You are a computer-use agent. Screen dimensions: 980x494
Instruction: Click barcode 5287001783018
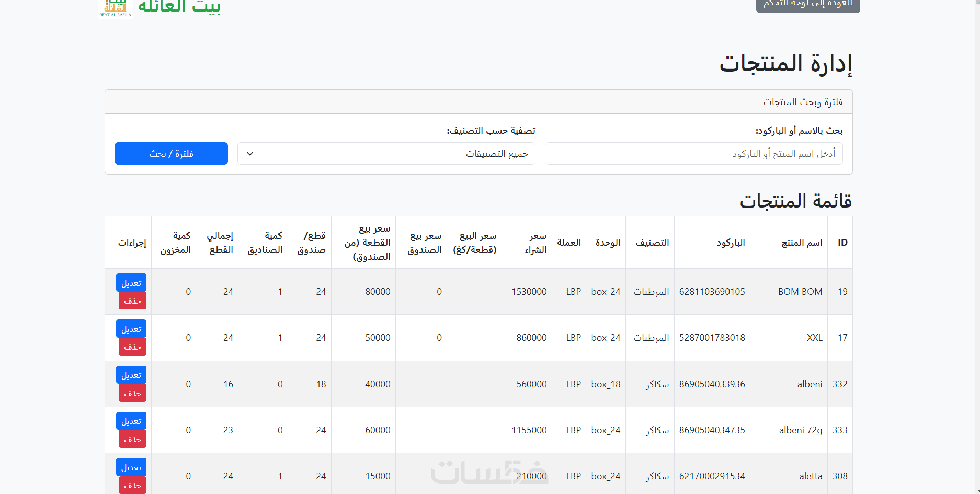[712, 338]
